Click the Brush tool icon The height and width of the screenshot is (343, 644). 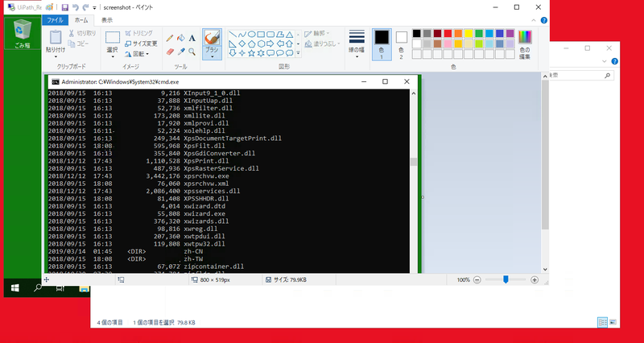point(212,38)
